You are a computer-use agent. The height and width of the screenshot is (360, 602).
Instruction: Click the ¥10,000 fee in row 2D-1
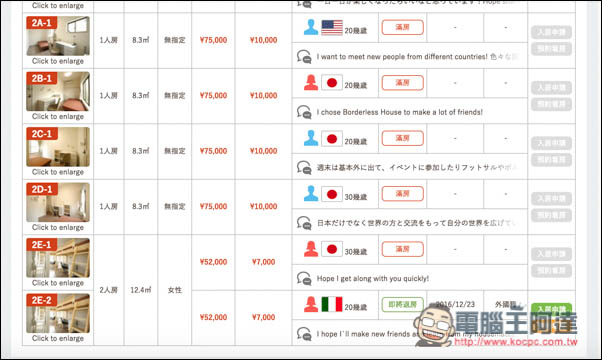pos(263,206)
